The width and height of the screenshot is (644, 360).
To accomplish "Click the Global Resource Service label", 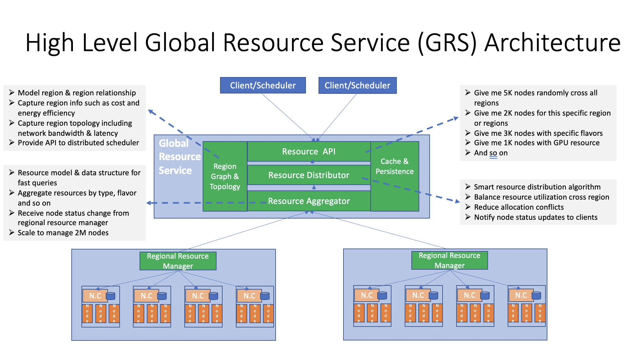I will click(x=179, y=157).
